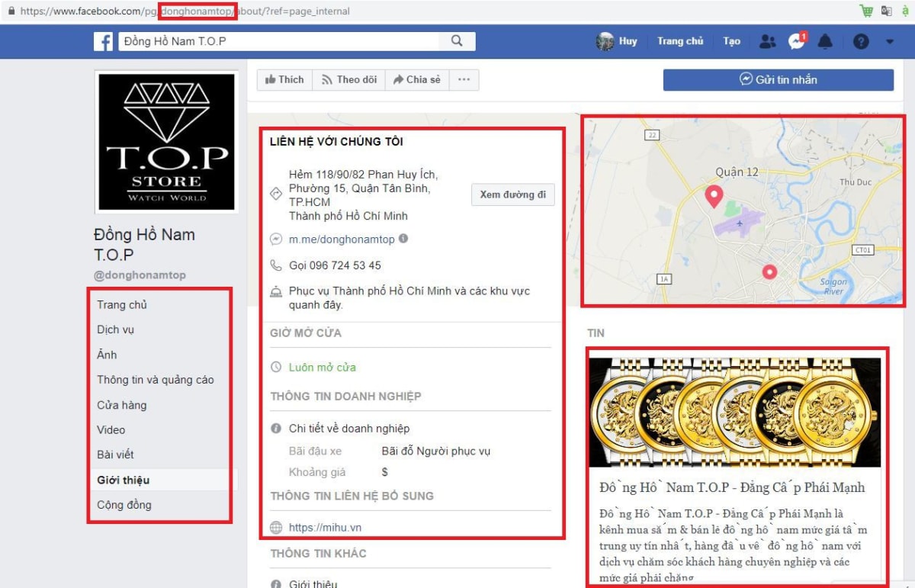Click the Chi tiết về doanh nghiệp text
Screen dimensions: 915x588
click(x=349, y=429)
